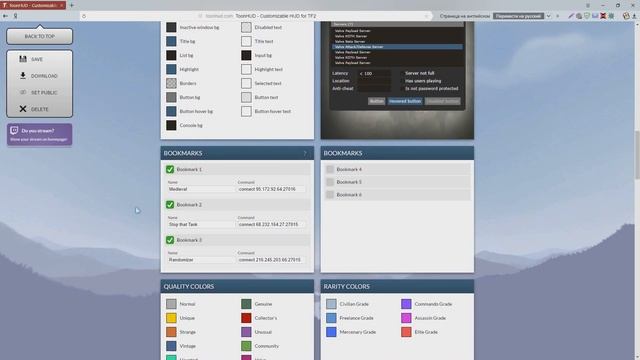The width and height of the screenshot is (640, 360).
Task: Pick the Highlight text color swatch
Action: coord(246,69)
